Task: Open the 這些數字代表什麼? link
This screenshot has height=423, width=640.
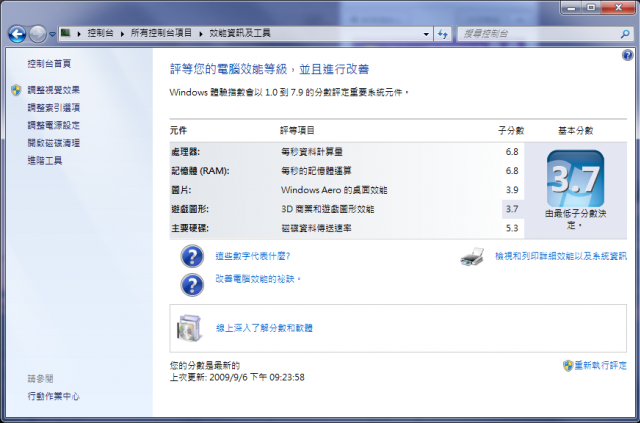Action: (253, 256)
